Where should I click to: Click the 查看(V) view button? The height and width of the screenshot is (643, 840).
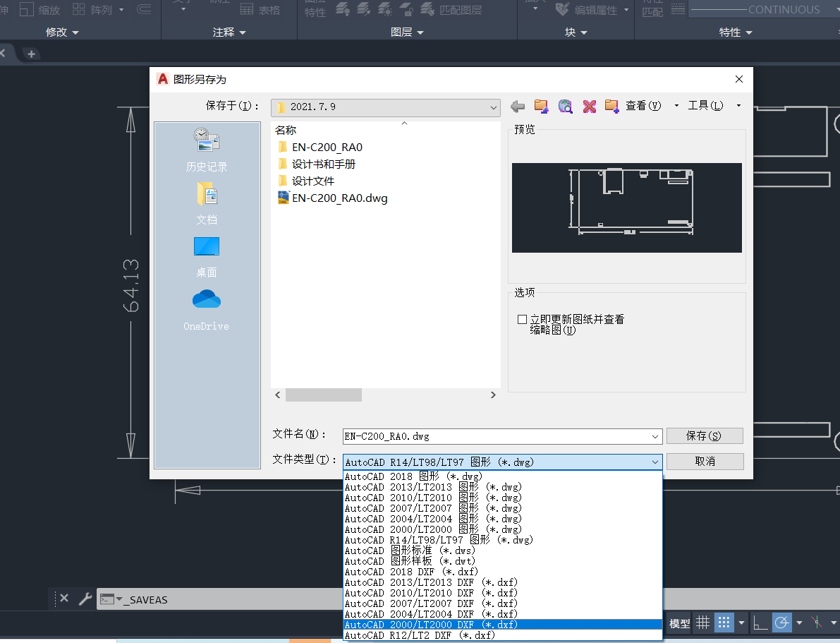click(x=643, y=106)
